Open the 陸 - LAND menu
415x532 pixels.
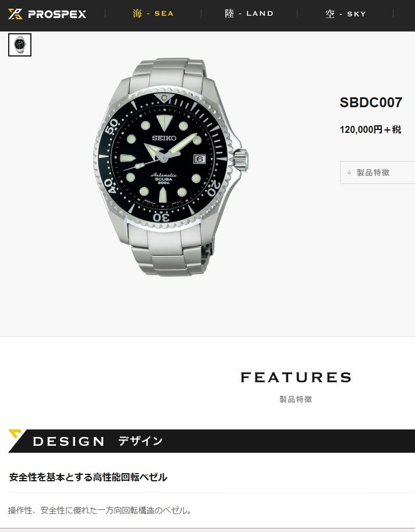pyautogui.click(x=249, y=13)
